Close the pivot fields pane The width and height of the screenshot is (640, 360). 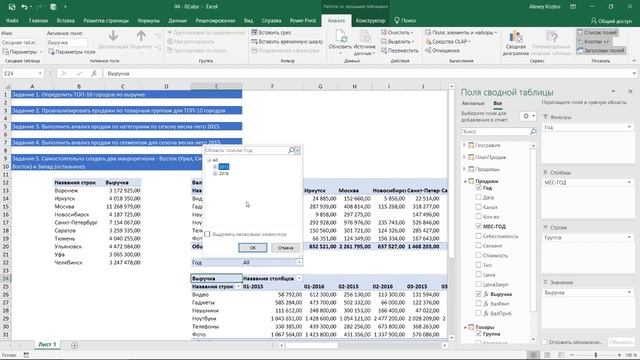pos(630,91)
